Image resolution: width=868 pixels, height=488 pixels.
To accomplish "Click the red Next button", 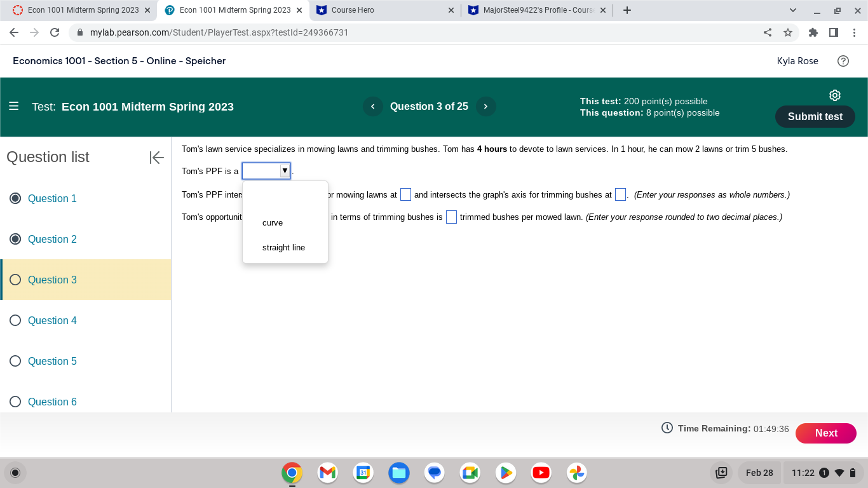I will pyautogui.click(x=826, y=433).
